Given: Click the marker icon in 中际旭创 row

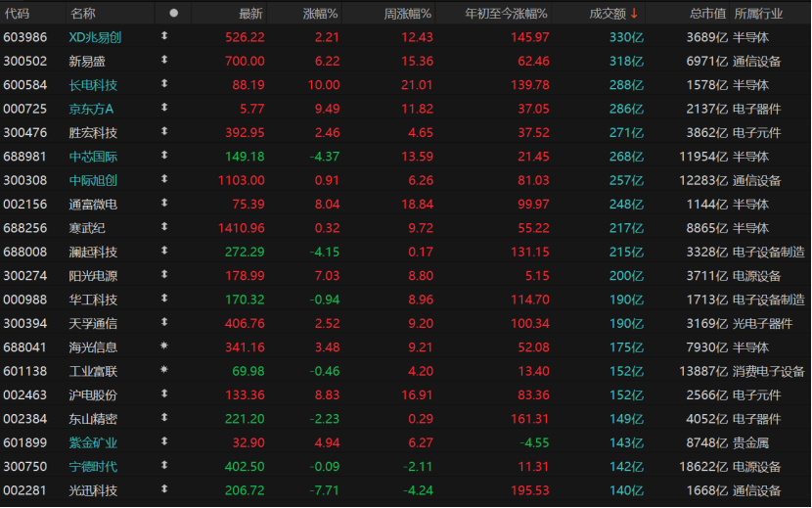Looking at the screenshot, I should click(164, 179).
